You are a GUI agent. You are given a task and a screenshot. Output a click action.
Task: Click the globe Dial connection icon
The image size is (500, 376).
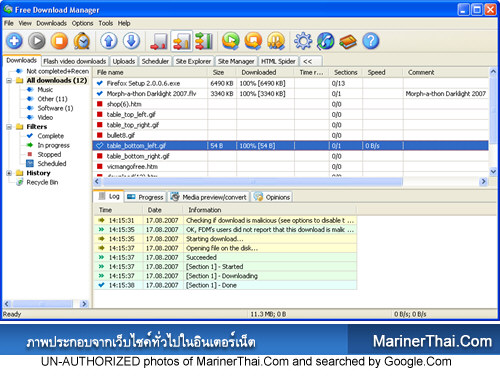tap(326, 41)
